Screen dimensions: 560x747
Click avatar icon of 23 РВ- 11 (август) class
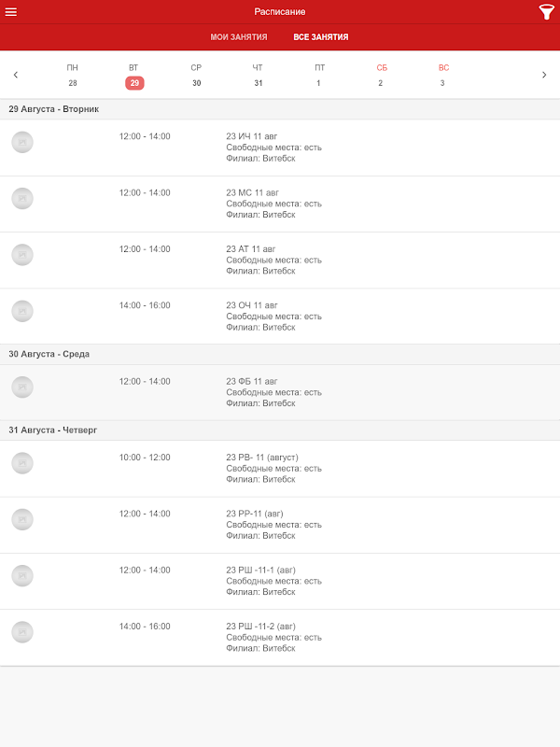click(x=22, y=463)
